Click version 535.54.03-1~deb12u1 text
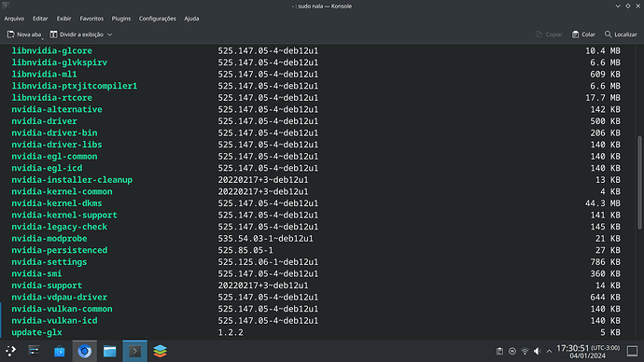Image resolution: width=644 pixels, height=362 pixels. pyautogui.click(x=265, y=239)
